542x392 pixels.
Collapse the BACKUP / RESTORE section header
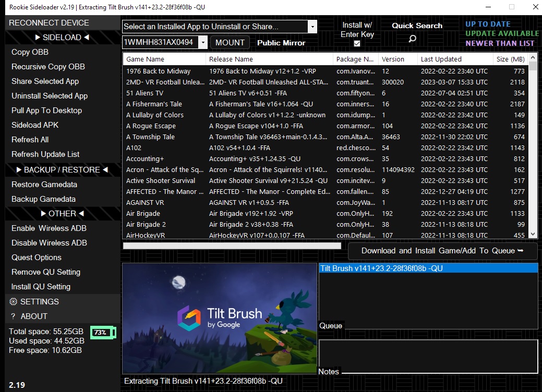(x=62, y=170)
